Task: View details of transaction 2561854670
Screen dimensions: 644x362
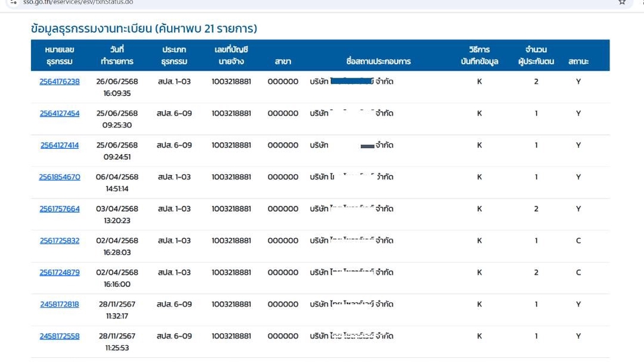Action: [x=59, y=177]
